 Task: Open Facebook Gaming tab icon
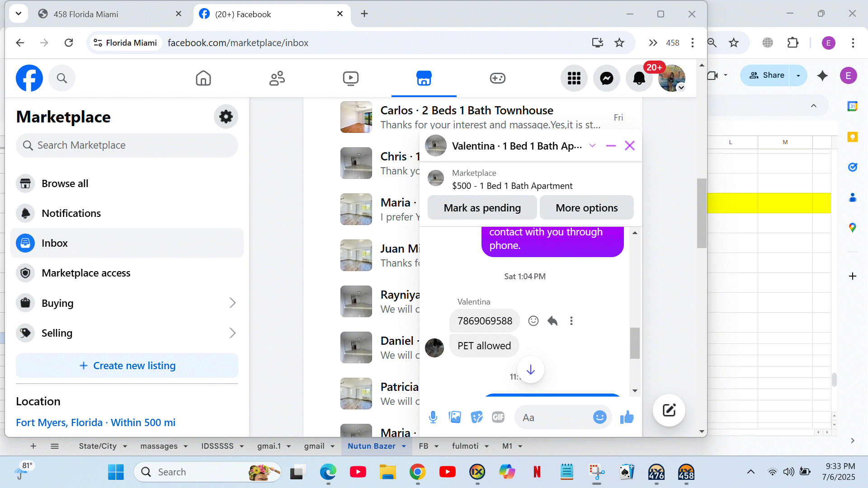coord(497,78)
